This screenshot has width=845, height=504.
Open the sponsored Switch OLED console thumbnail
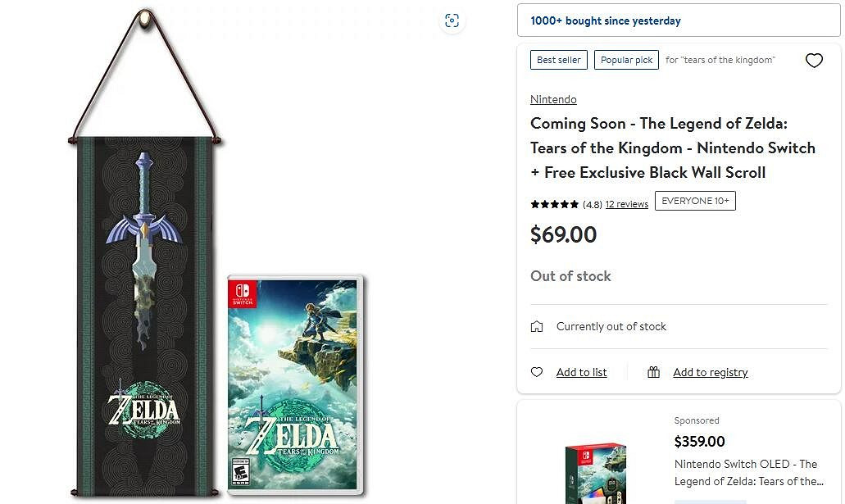point(596,473)
